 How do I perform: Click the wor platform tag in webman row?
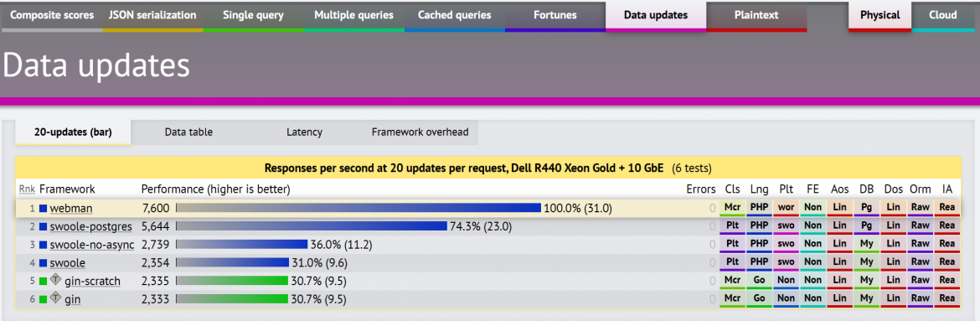point(786,207)
